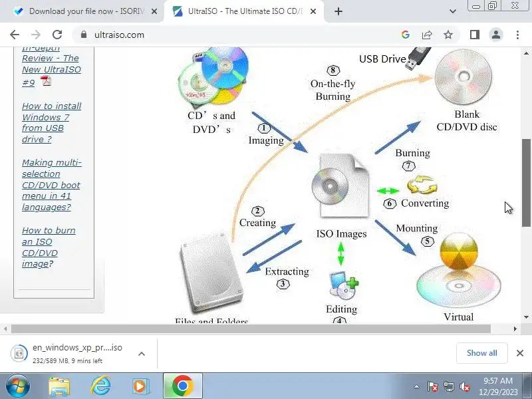Click the horizontal scrollbar left arrow
Image resolution: width=532 pixels, height=399 pixels.
pos(5,329)
